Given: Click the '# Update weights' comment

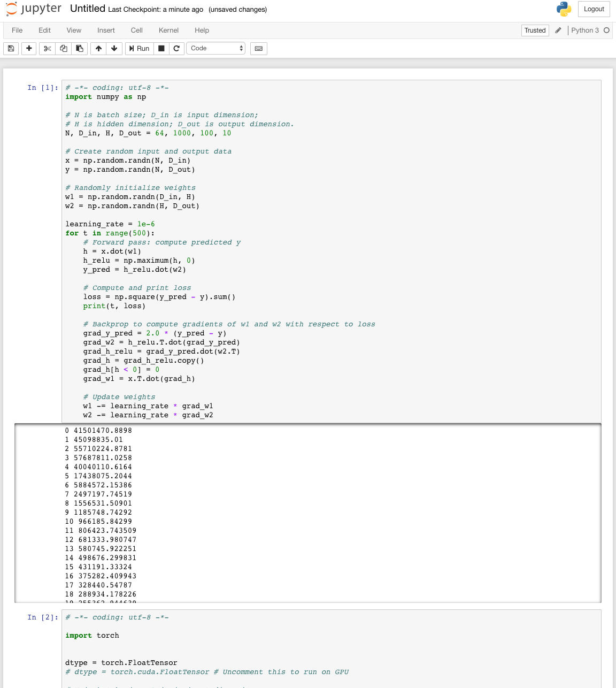Looking at the screenshot, I should (x=119, y=397).
